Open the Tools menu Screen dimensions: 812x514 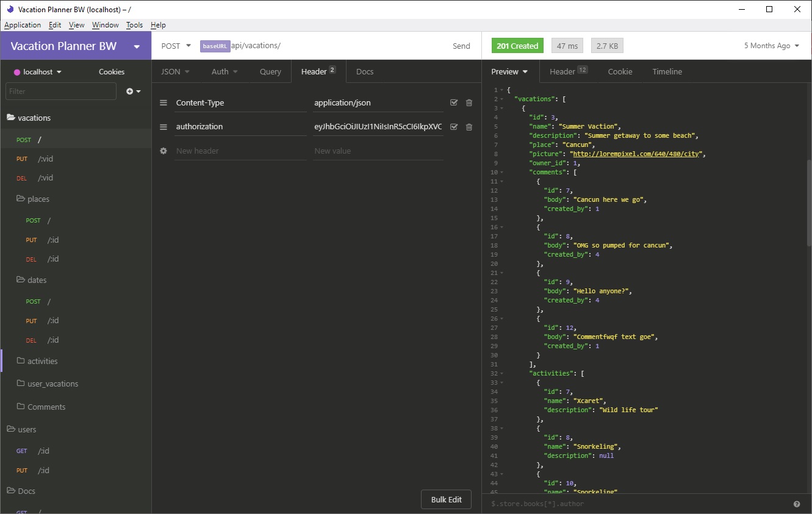click(x=134, y=25)
